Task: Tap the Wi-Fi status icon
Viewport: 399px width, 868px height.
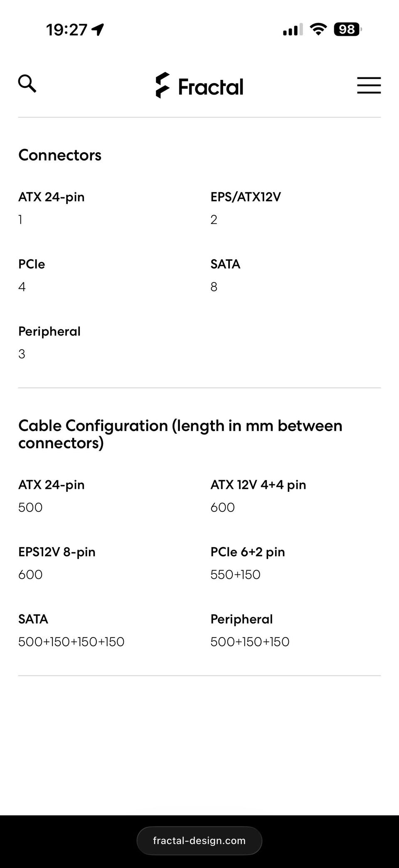Action: (318, 29)
